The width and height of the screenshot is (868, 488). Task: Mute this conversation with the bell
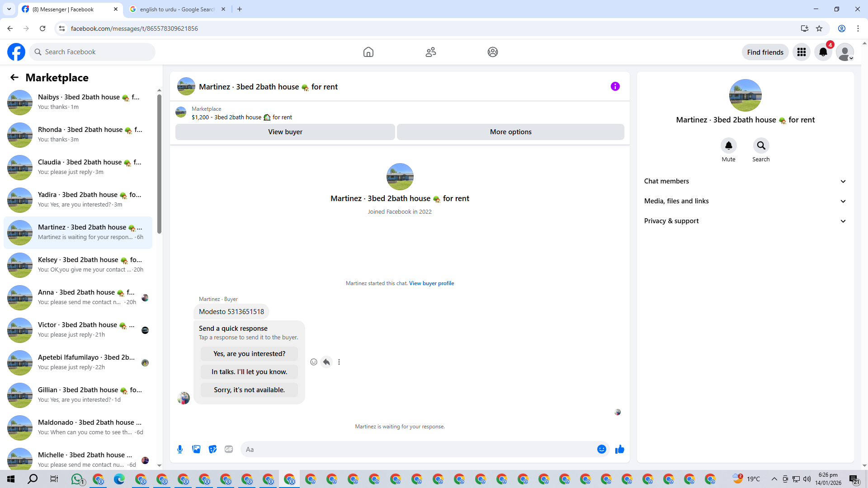728,145
